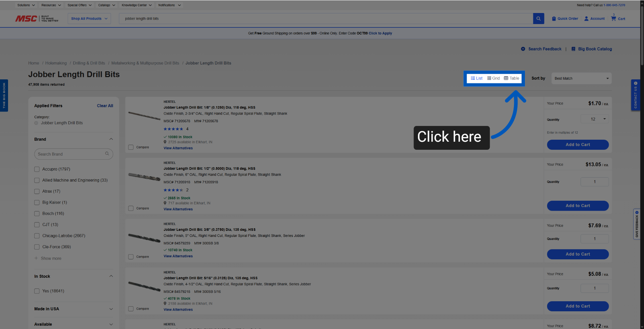The height and width of the screenshot is (329, 644).
Task: Click Clear All applied filters
Action: [x=105, y=106]
